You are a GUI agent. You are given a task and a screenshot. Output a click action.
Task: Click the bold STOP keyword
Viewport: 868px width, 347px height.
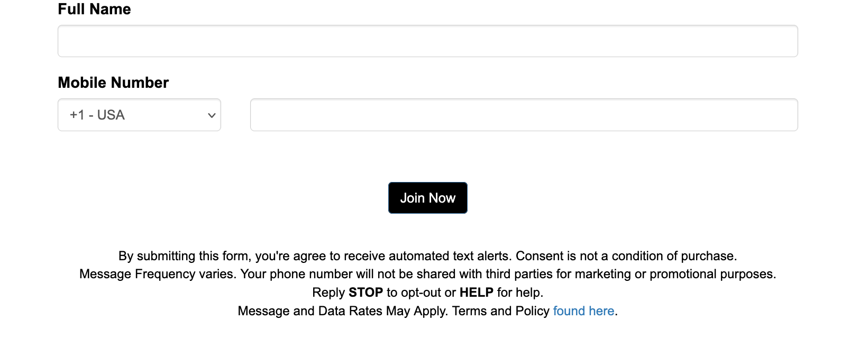366,293
